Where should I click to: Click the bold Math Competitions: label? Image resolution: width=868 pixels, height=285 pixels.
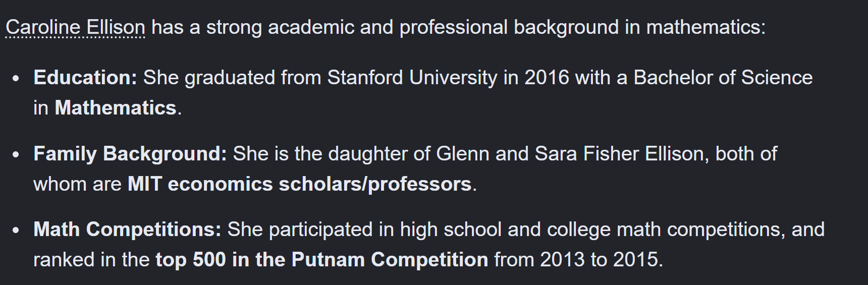(x=127, y=230)
